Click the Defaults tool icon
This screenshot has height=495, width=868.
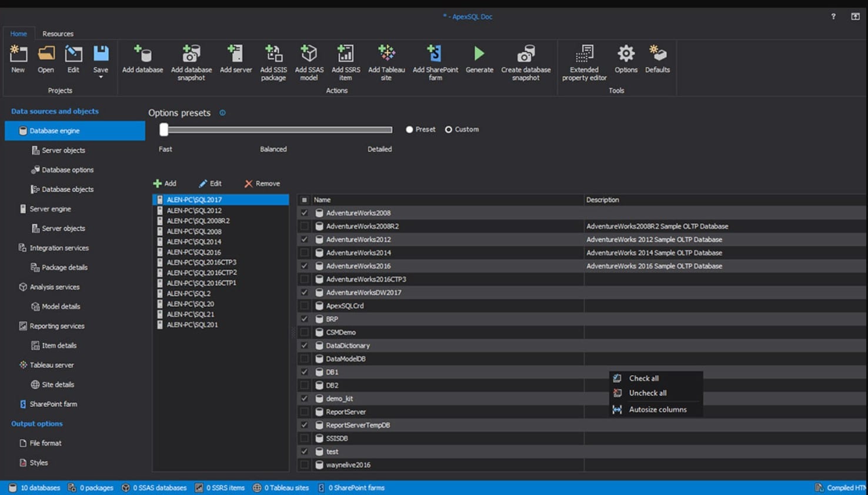[x=657, y=59]
